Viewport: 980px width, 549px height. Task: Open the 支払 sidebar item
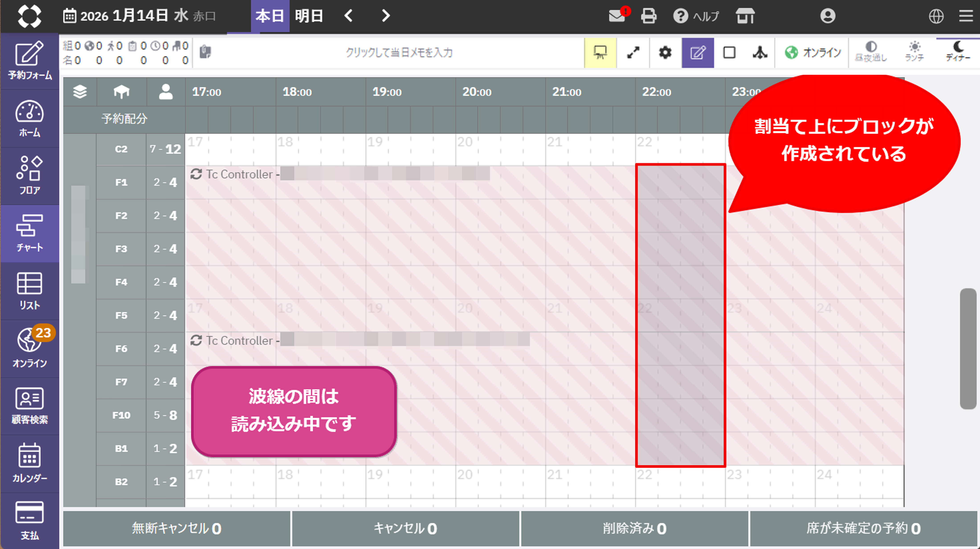click(x=30, y=521)
